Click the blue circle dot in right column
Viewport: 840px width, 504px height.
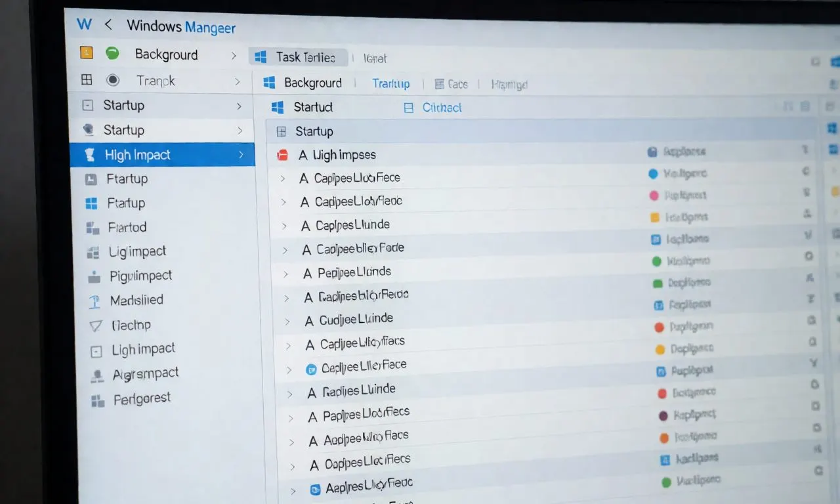653,174
